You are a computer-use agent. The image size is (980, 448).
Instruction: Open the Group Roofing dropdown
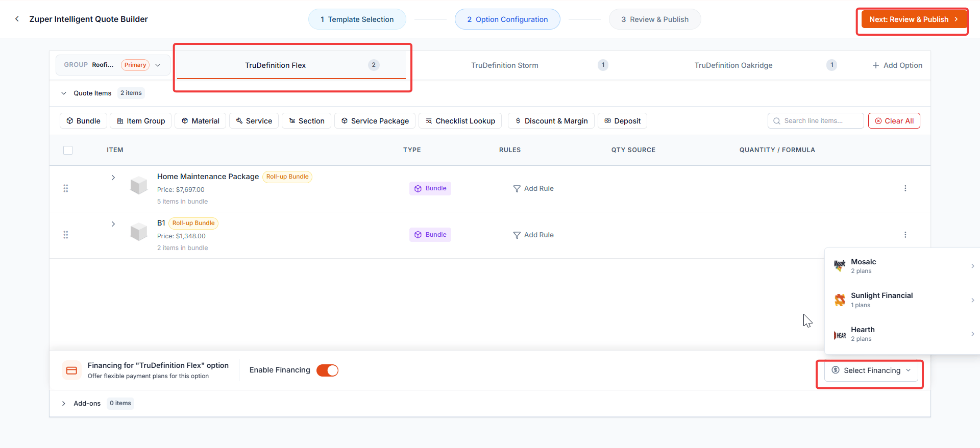(x=113, y=65)
